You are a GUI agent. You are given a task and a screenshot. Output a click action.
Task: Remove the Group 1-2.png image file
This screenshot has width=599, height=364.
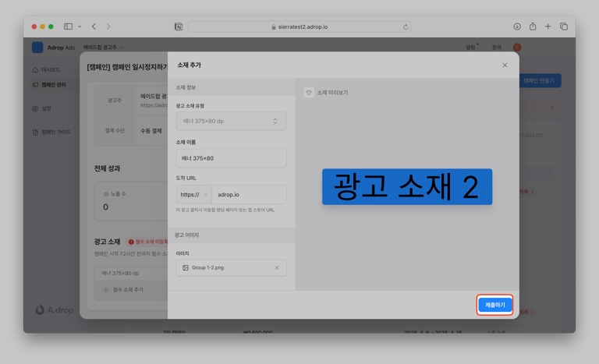[x=276, y=268]
